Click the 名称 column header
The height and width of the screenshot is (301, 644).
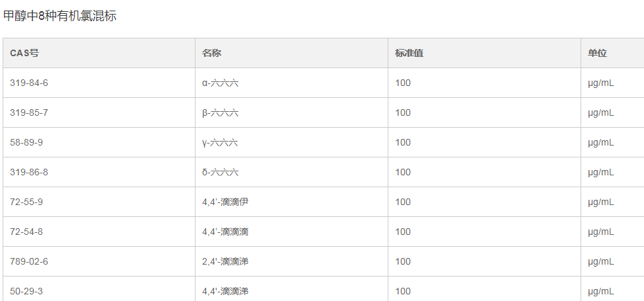click(x=211, y=53)
